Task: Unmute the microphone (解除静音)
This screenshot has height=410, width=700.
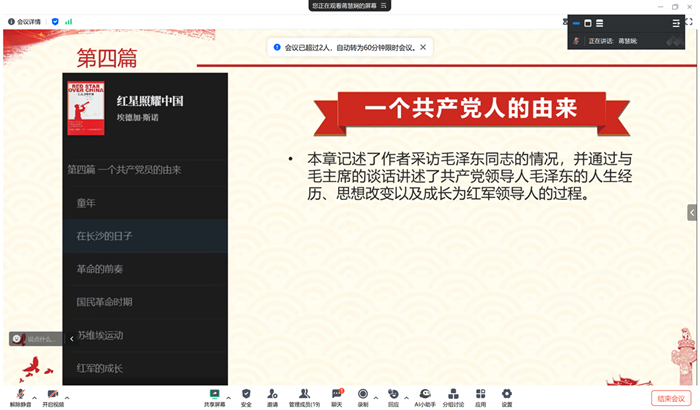Action: (19, 394)
